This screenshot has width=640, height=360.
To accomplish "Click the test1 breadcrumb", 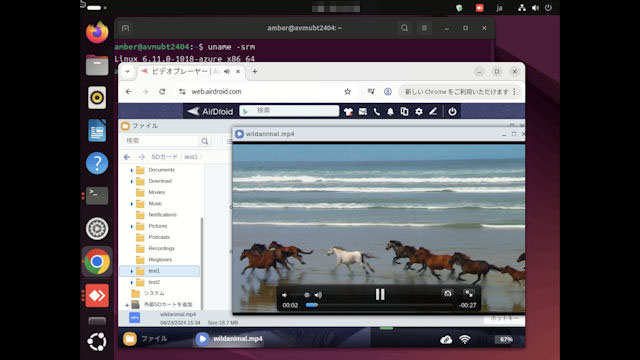I will (x=191, y=157).
